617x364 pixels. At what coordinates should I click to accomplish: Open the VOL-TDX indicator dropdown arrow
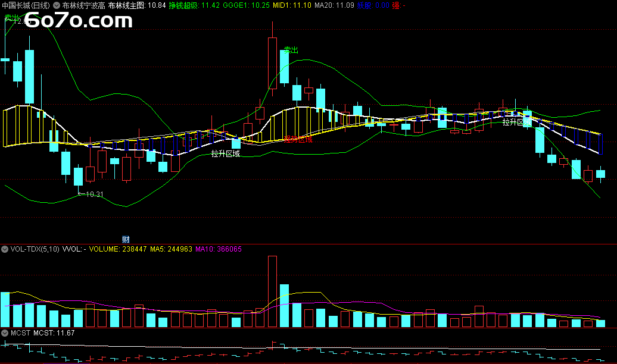point(5,249)
